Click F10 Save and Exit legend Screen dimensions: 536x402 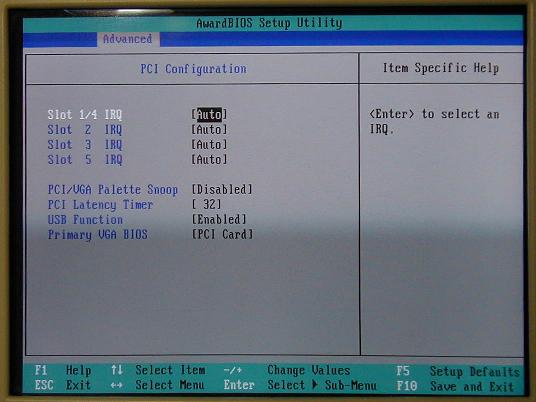click(455, 387)
